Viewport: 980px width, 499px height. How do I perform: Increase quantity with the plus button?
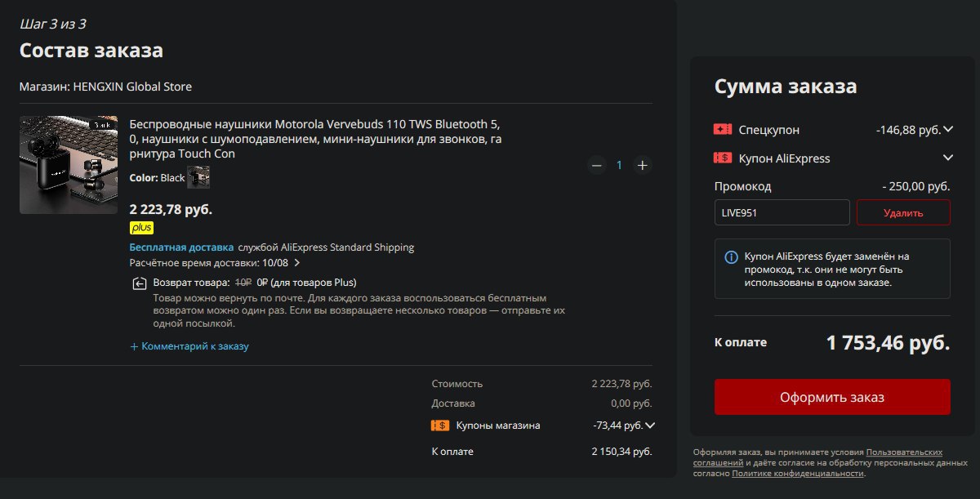643,166
